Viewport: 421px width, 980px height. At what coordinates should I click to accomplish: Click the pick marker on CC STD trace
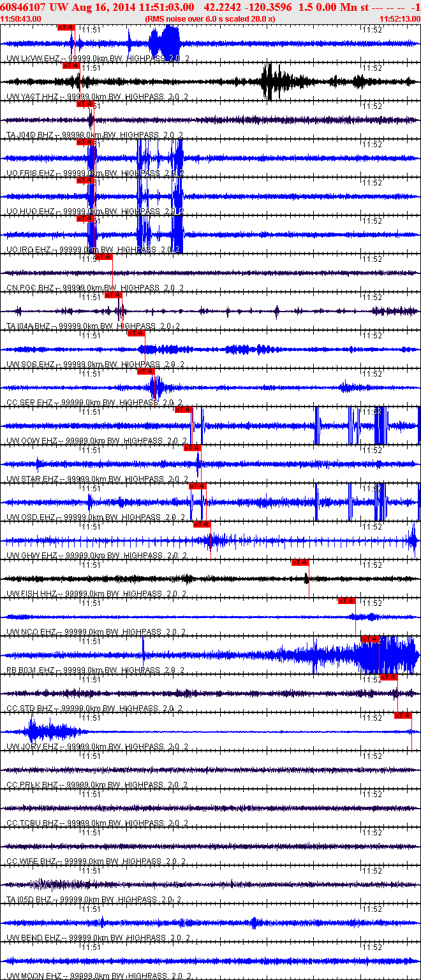[389, 677]
